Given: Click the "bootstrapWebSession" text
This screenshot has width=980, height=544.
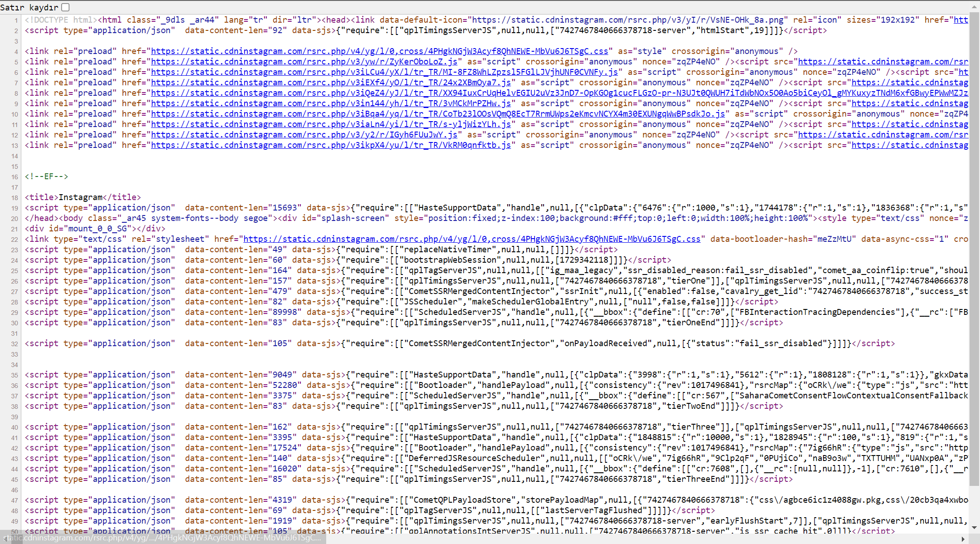Looking at the screenshot, I should (x=450, y=260).
